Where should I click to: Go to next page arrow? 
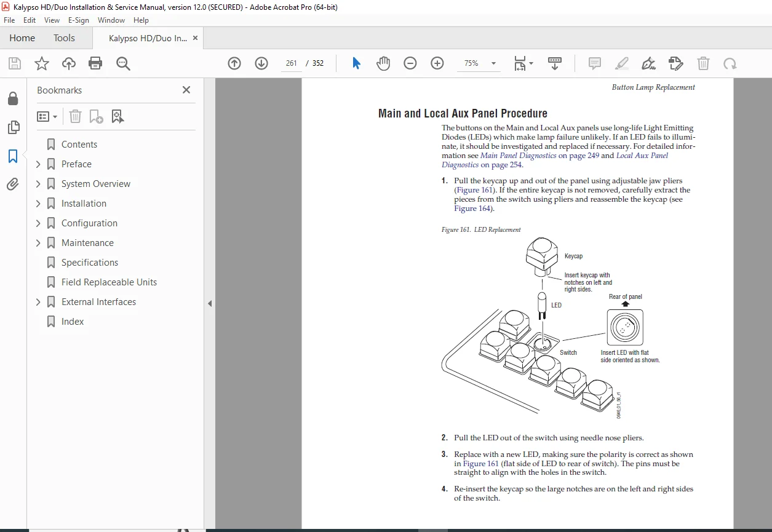[x=261, y=63]
